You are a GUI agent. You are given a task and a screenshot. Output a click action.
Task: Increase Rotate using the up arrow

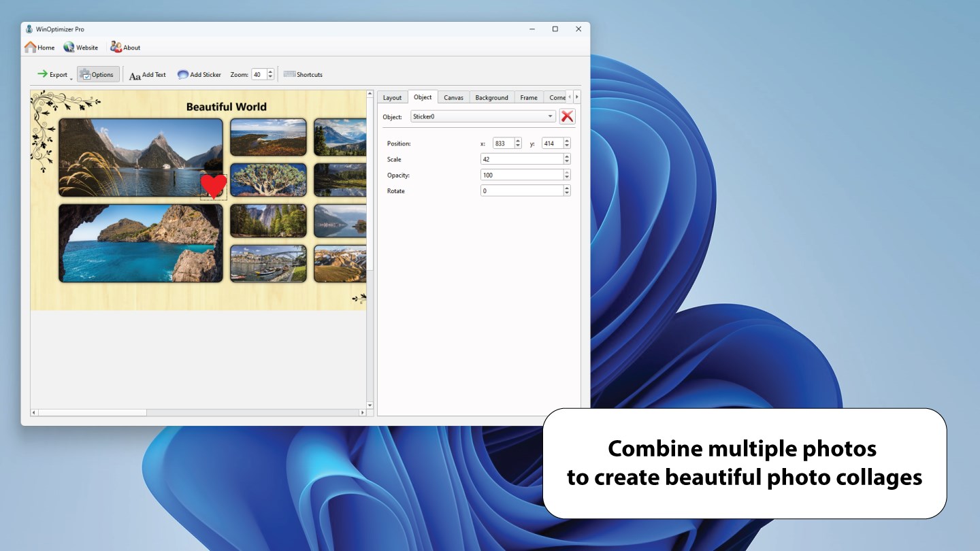click(567, 188)
